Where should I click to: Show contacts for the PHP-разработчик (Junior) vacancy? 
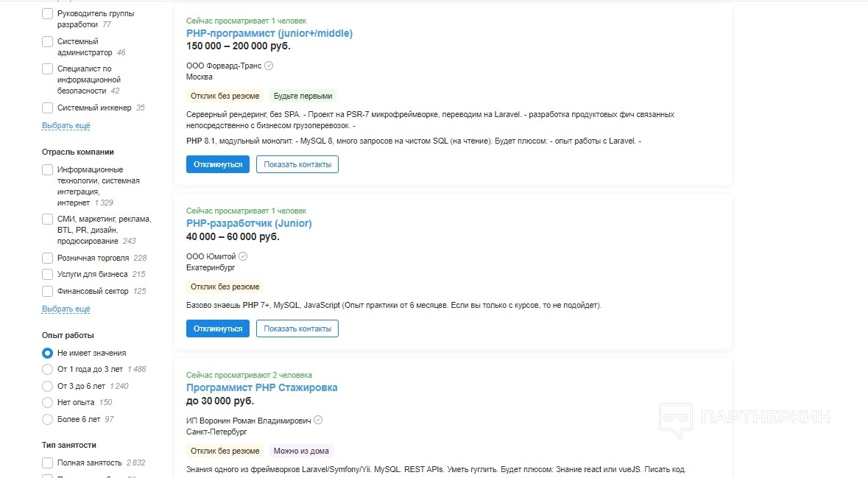point(297,328)
